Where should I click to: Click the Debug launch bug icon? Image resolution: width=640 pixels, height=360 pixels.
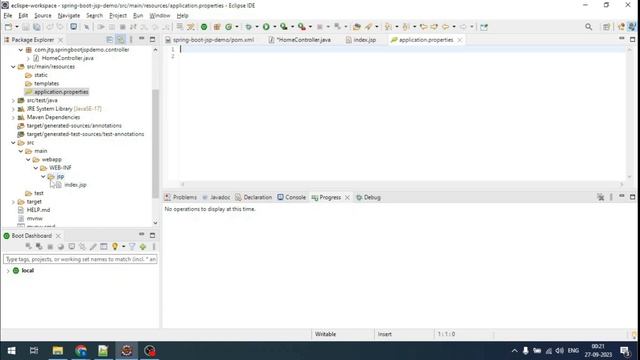click(x=248, y=27)
